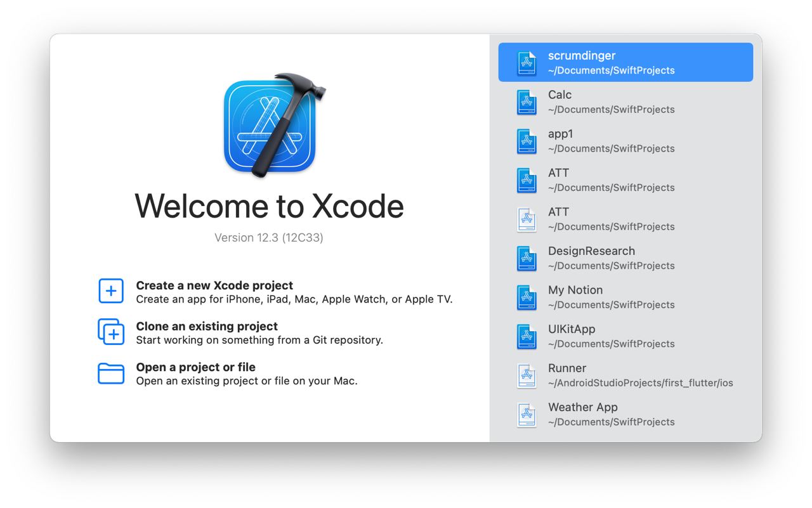Click the Calc project file icon

tap(527, 102)
